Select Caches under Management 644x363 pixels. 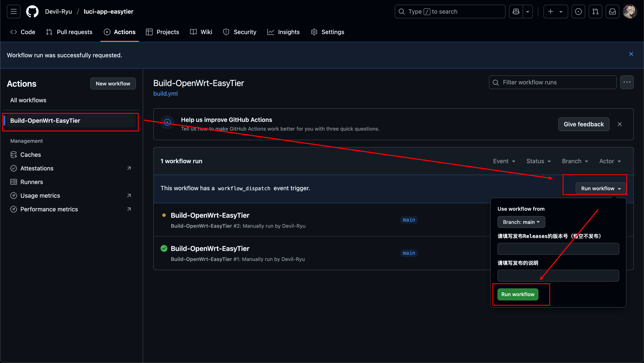coord(30,154)
